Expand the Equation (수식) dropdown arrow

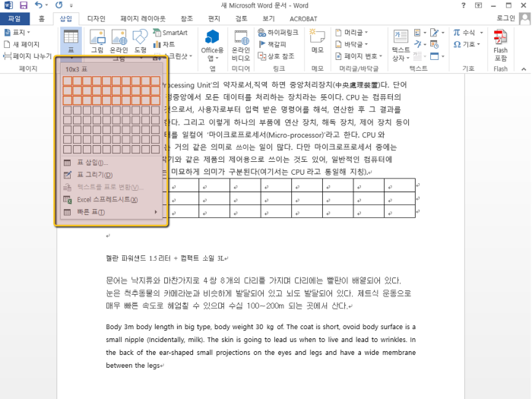pyautogui.click(x=481, y=33)
